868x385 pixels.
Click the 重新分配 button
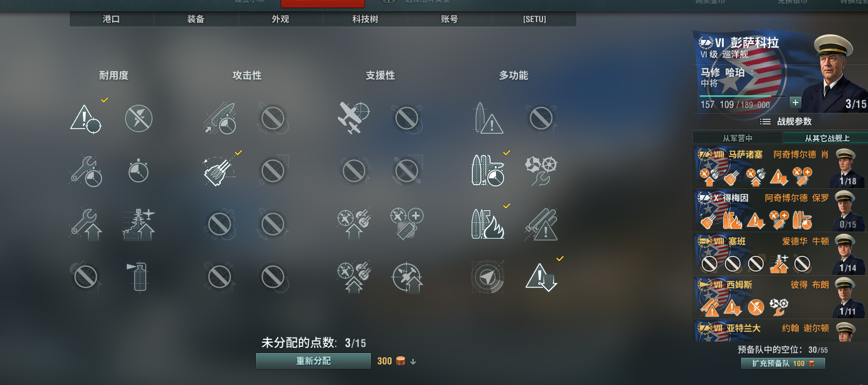(x=313, y=361)
